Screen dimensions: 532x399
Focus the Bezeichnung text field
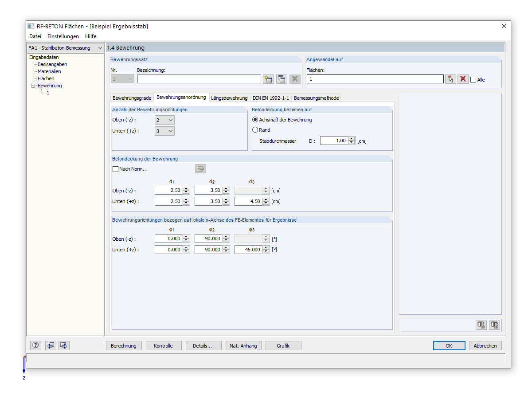point(199,79)
